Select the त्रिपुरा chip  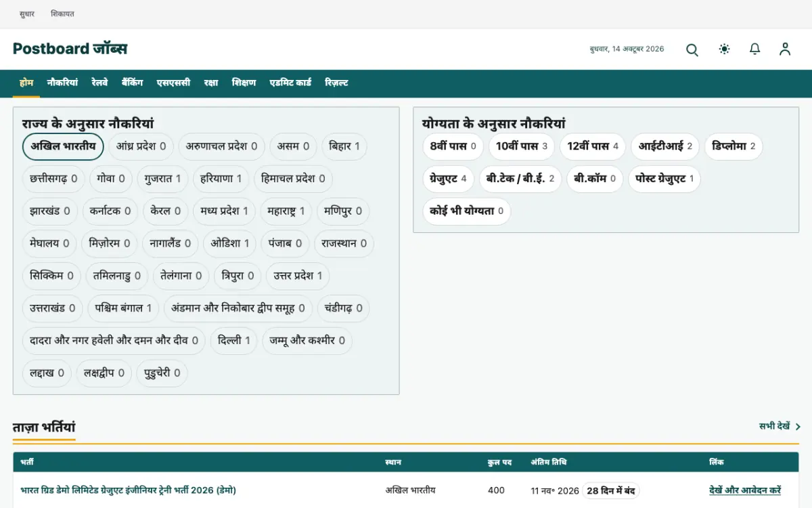tap(238, 276)
